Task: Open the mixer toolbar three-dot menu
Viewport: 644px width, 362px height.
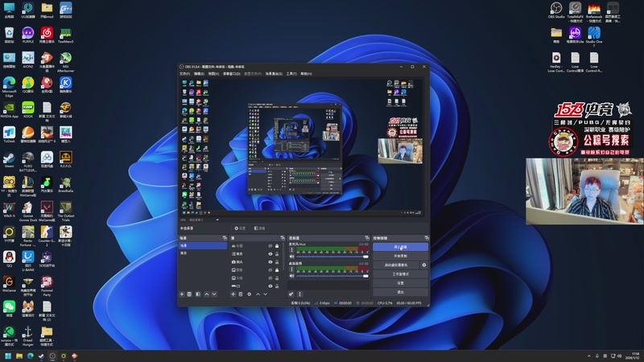Action: pos(299,294)
